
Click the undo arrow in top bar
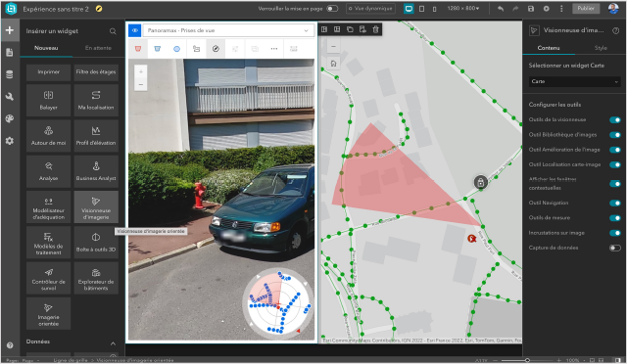501,9
